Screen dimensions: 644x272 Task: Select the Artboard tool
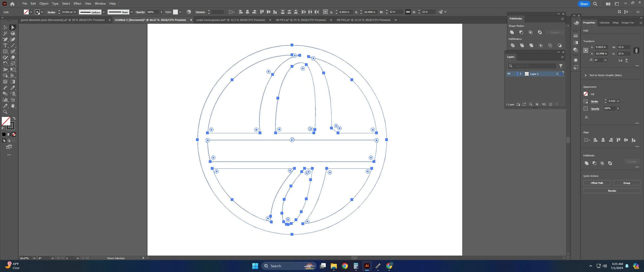(x=13, y=100)
